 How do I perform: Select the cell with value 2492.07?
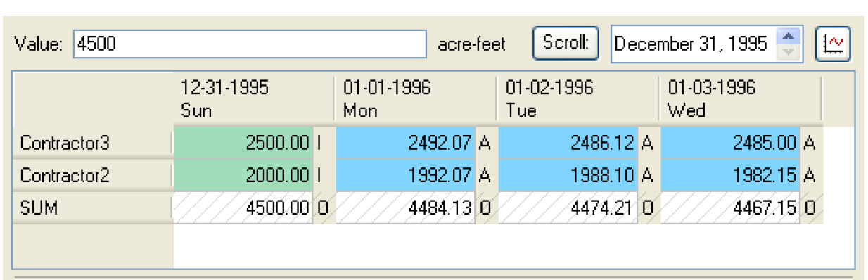click(x=406, y=144)
